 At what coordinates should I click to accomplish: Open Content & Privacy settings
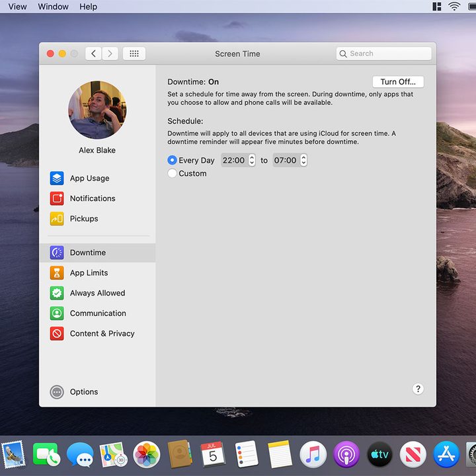pos(97,333)
